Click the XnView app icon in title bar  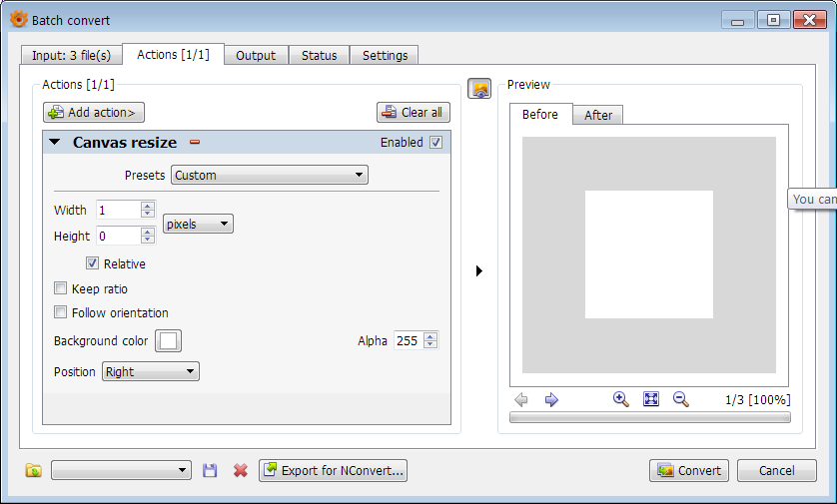tap(18, 20)
